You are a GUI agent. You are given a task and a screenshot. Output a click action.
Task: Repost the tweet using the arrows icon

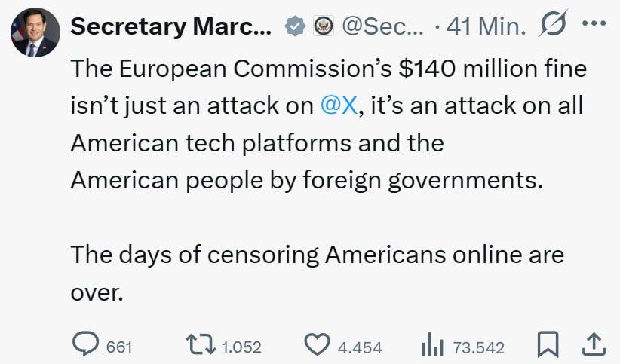click(201, 345)
